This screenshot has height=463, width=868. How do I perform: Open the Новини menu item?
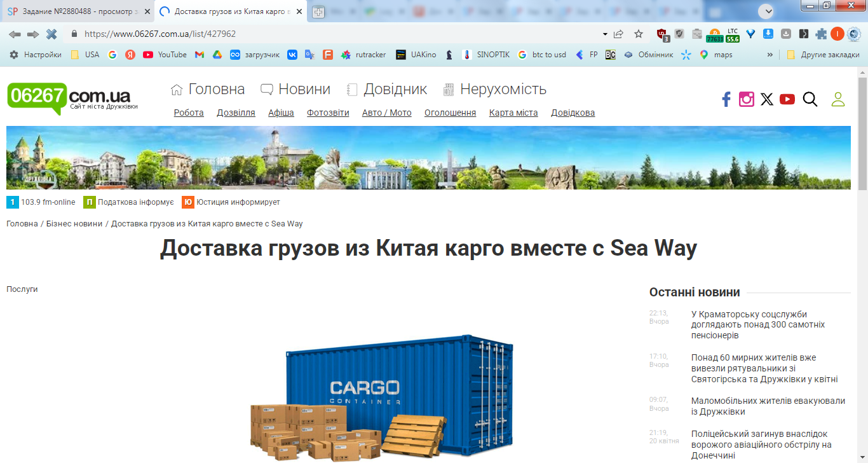(x=295, y=89)
